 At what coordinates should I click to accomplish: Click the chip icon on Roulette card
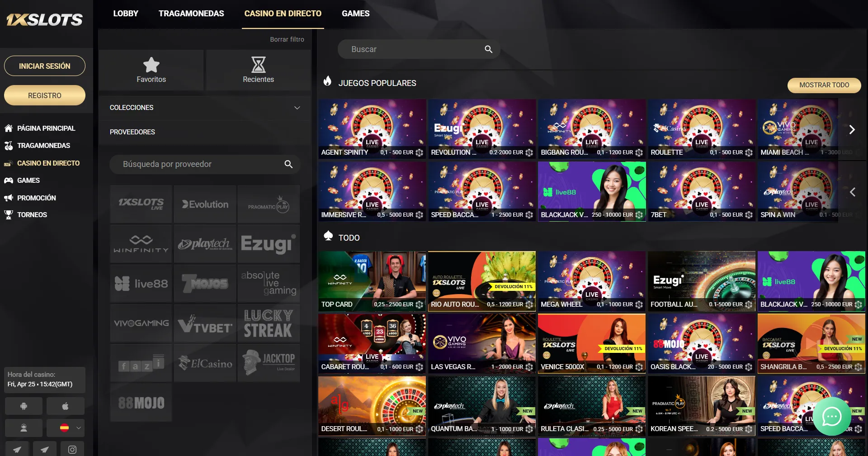click(x=749, y=152)
